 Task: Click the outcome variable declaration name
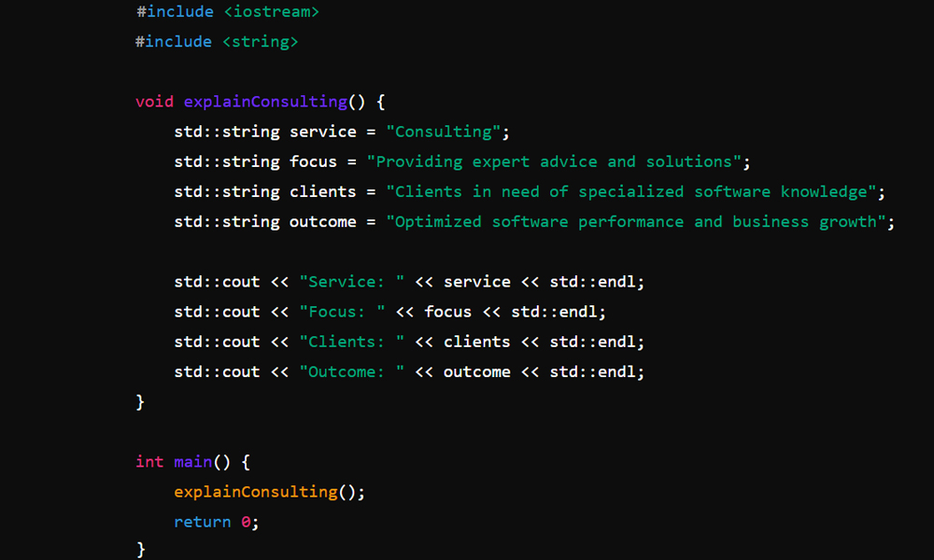click(323, 221)
